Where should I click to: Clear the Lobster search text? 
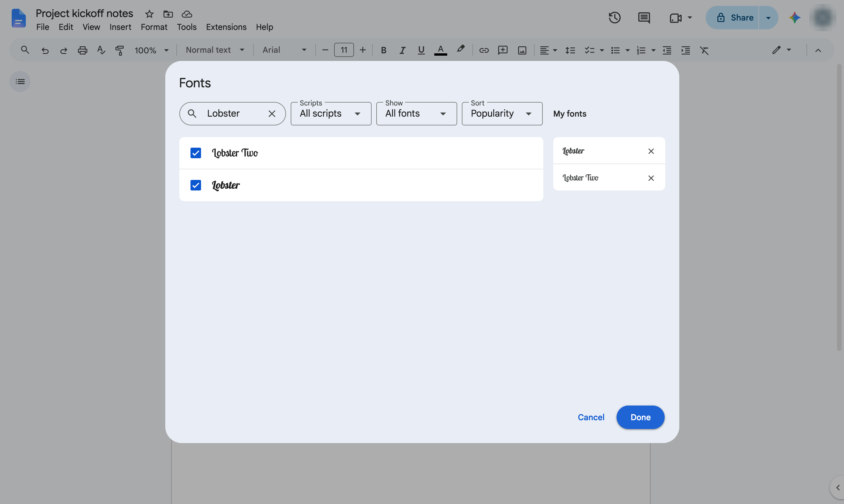[272, 114]
